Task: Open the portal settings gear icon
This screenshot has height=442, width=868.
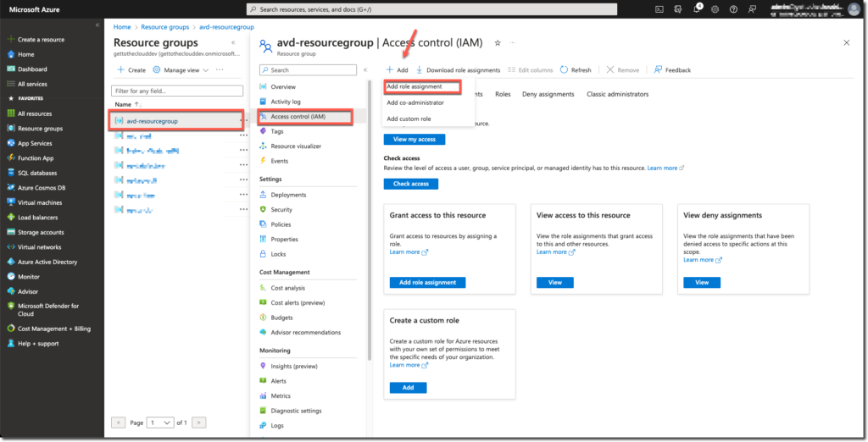Action: coord(715,9)
